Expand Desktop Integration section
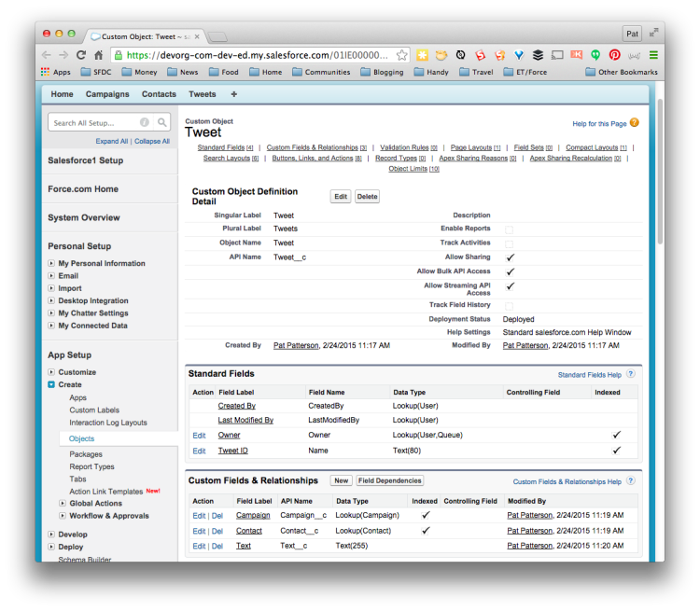700x611 pixels. coord(51,300)
